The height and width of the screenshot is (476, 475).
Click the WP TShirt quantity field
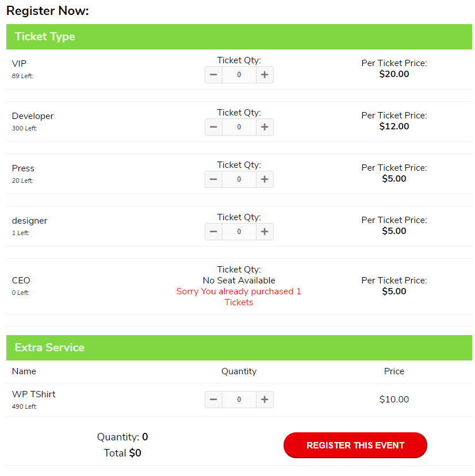click(239, 399)
